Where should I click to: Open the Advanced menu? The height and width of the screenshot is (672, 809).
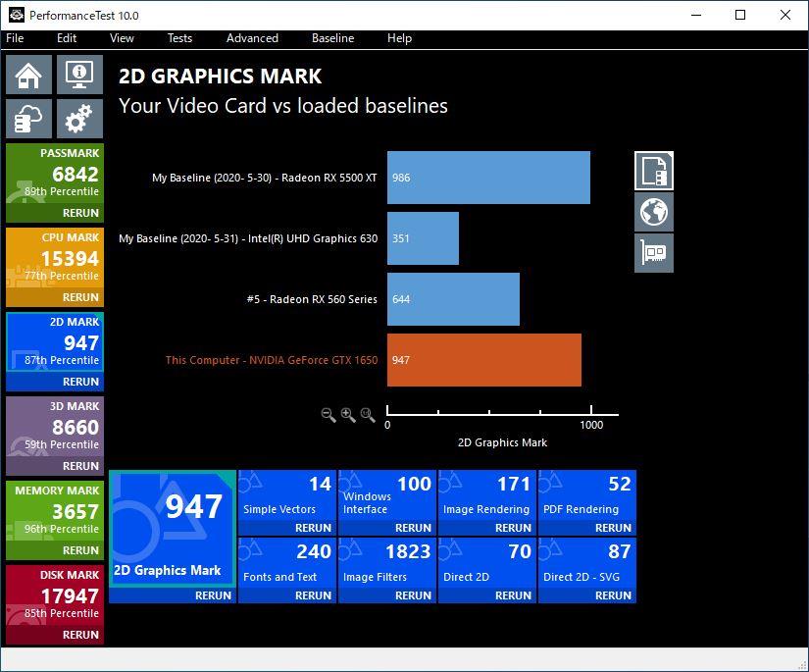tap(252, 38)
